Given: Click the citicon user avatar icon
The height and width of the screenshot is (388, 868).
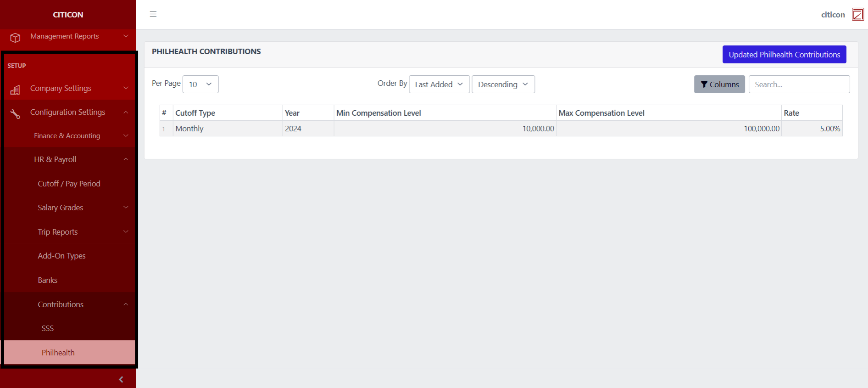Looking at the screenshot, I should click(857, 15).
